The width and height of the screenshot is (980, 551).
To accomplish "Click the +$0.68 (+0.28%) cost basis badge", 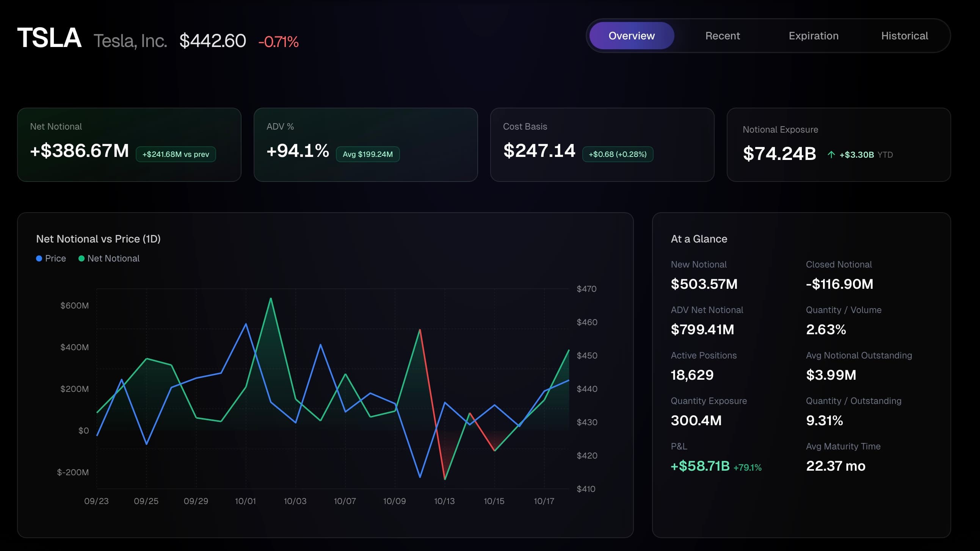I will tap(618, 154).
